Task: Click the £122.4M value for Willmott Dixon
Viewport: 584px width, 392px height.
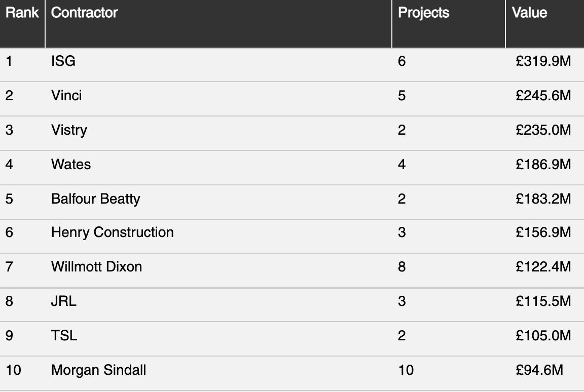Action: tap(543, 267)
